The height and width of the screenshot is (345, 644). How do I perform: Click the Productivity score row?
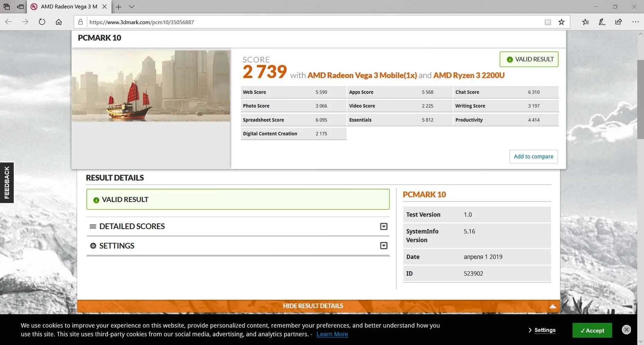point(506,120)
